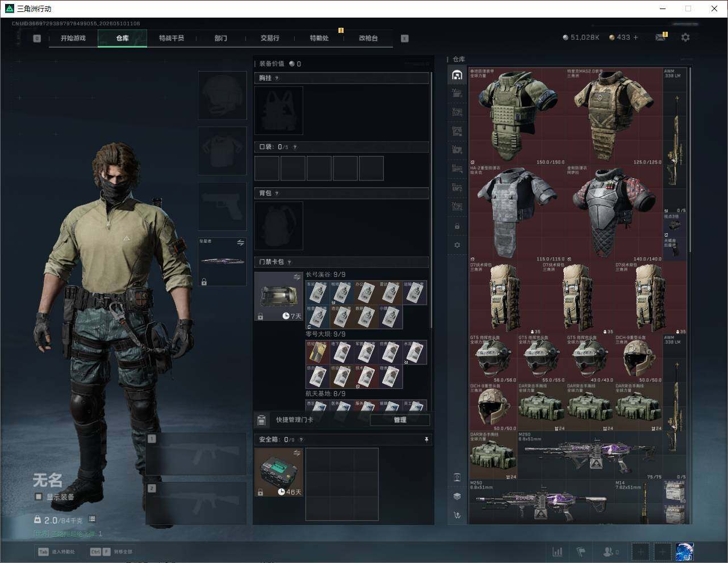Viewport: 728px width, 563px height.
Task: Swap the melee knife with its arrows icon
Action: (x=241, y=243)
